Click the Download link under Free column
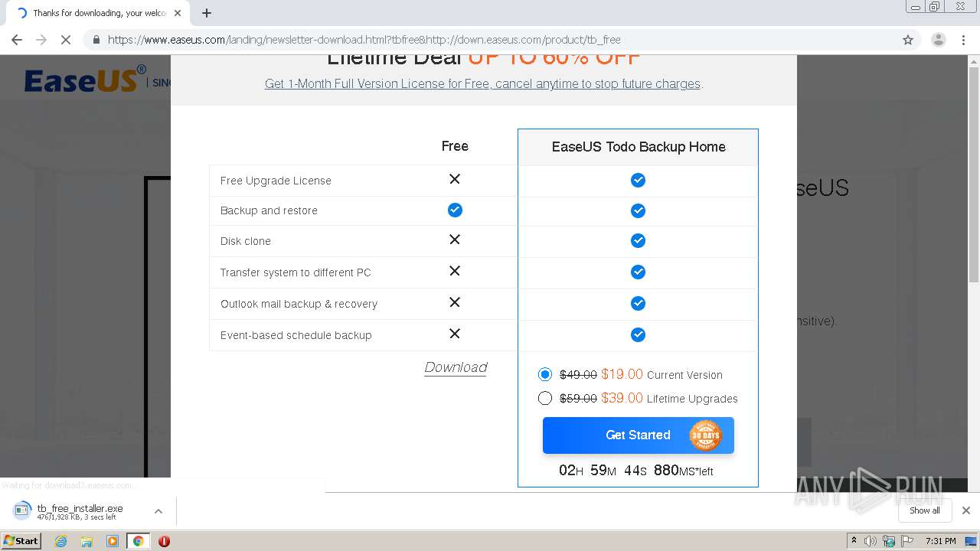 456,367
